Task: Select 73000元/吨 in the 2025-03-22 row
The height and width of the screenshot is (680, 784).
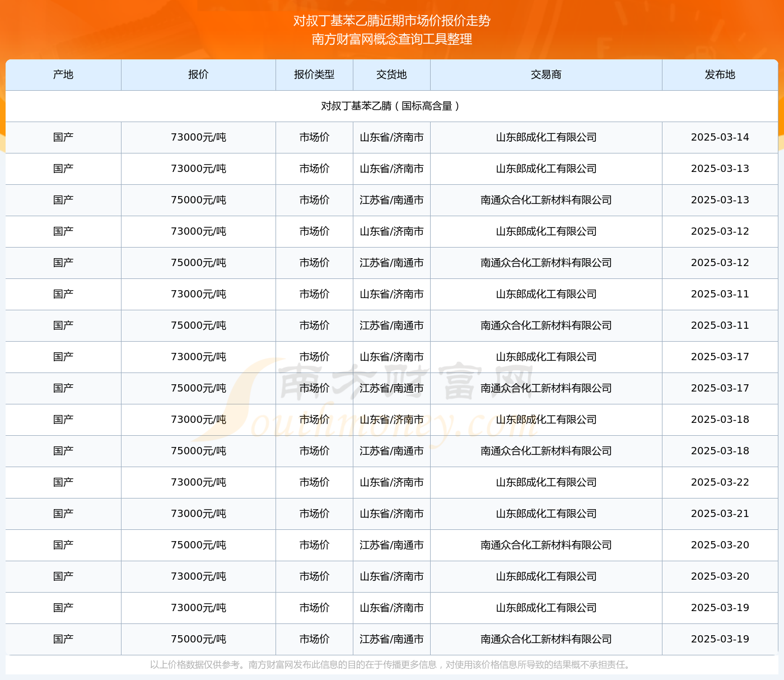Action: point(198,482)
